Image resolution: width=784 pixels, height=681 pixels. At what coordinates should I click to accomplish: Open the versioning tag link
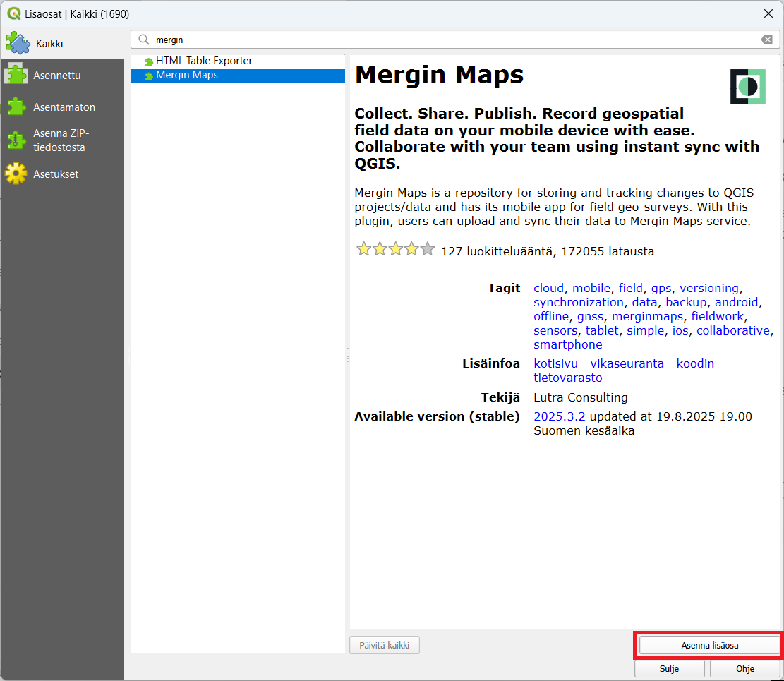pos(709,289)
